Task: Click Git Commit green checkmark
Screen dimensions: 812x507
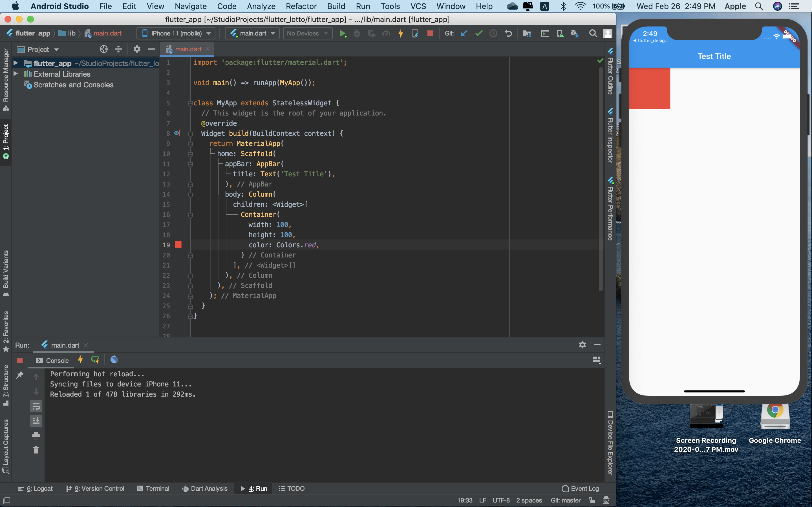Action: (479, 33)
